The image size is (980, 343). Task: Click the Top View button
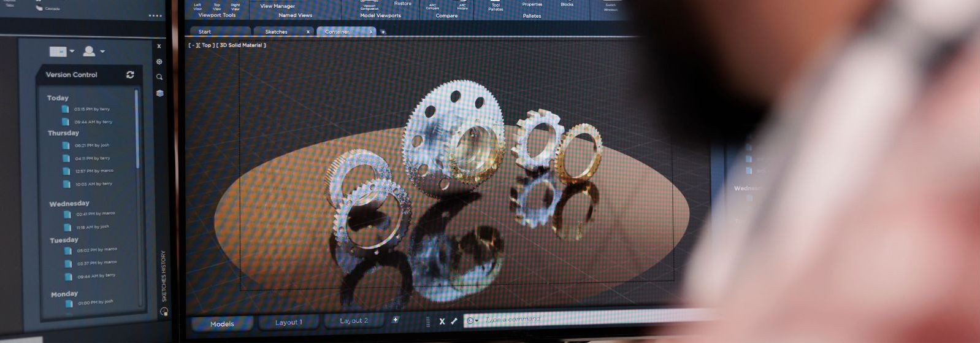tap(216, 6)
